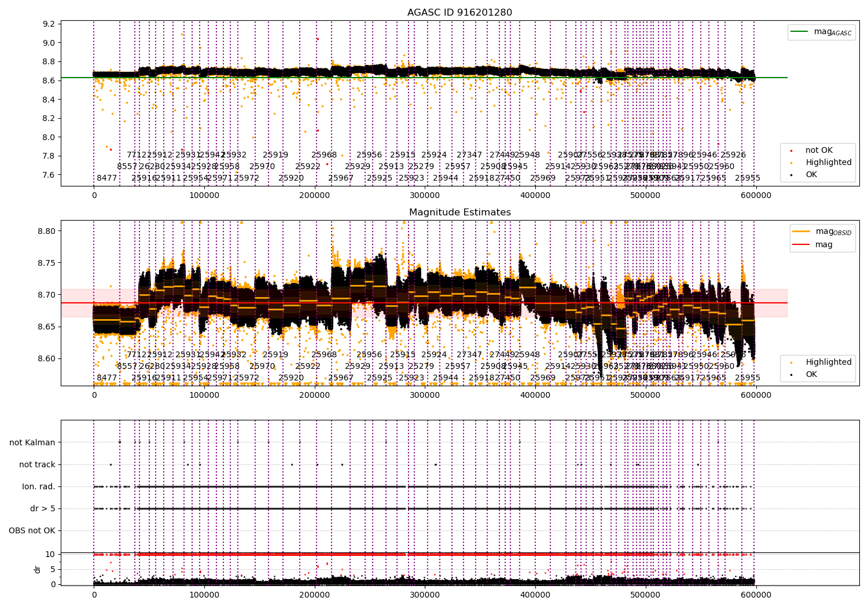Click obsid label '25919' in Magnitude Estimates plot
This screenshot has height=608, width=868.
pyautogui.click(x=275, y=354)
